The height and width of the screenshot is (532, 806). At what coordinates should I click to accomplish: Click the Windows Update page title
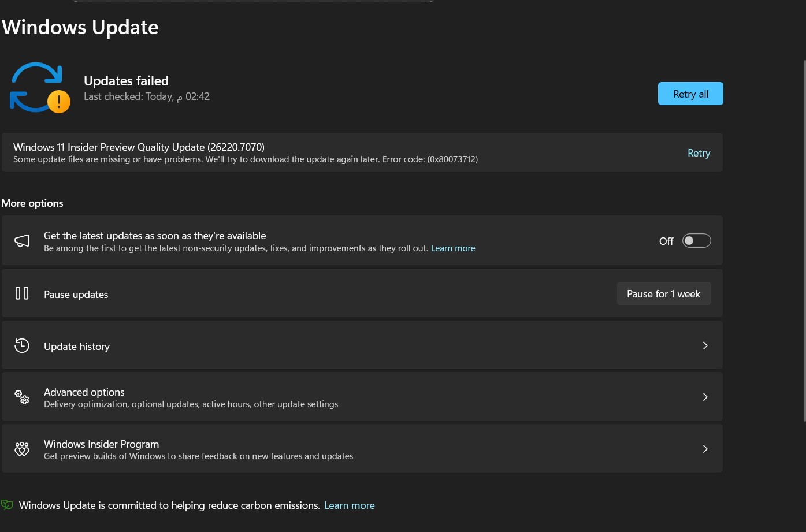click(x=80, y=27)
